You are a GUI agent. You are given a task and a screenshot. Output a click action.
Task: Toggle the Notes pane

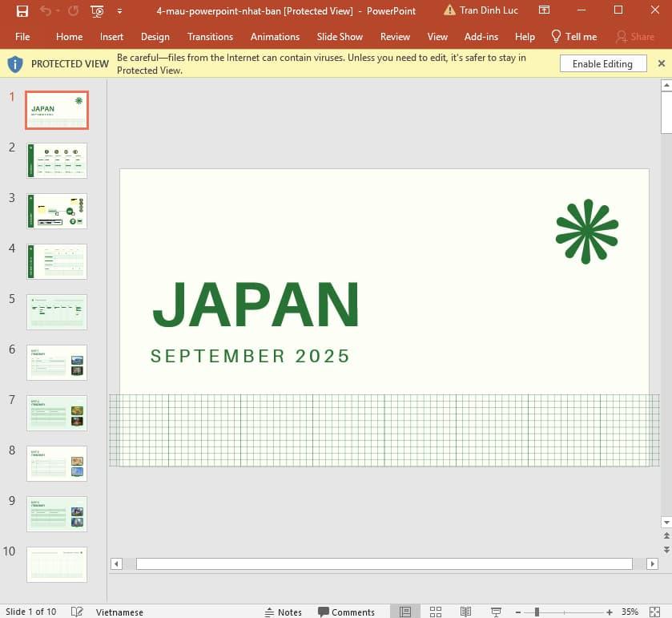tap(284, 612)
